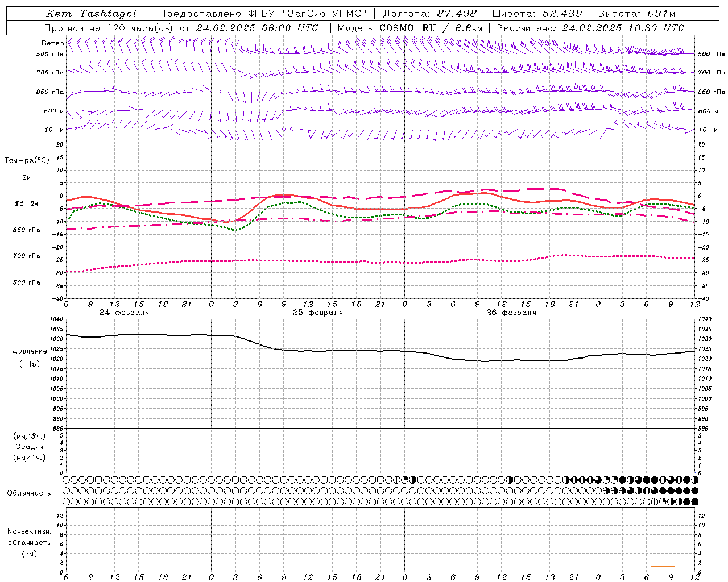Click 'Прогноз на 120 часа(ов)' forecast text
This screenshot has height=582, width=728.
click(x=109, y=28)
